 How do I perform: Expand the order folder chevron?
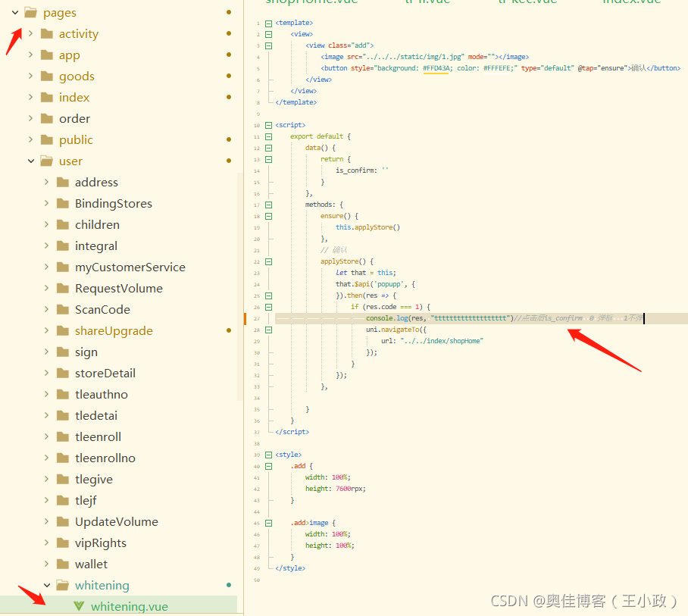point(30,118)
